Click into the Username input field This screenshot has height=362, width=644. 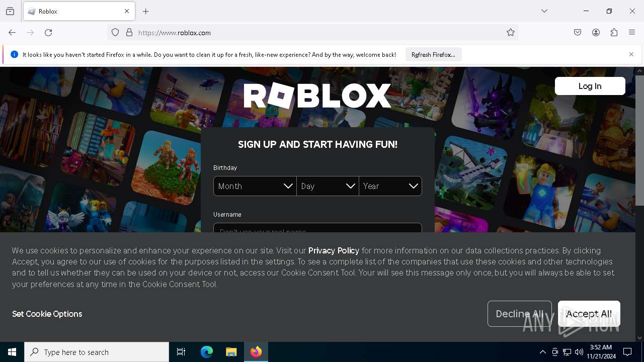(317, 228)
